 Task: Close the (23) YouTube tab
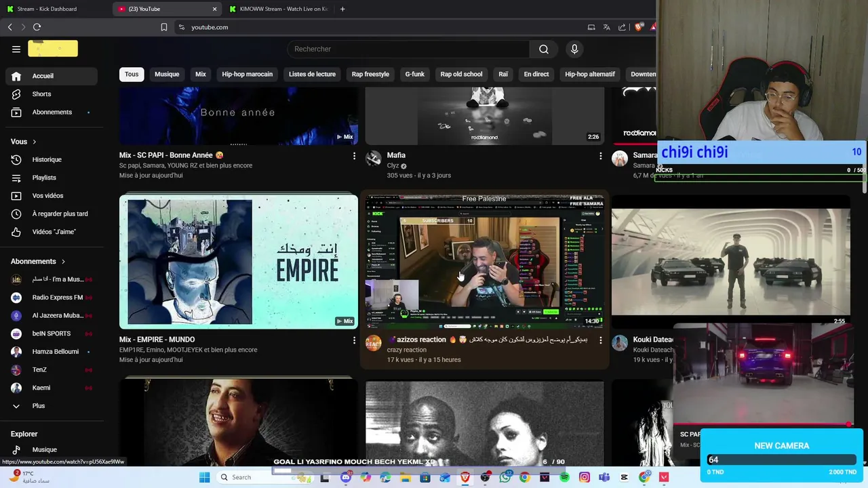tap(215, 9)
